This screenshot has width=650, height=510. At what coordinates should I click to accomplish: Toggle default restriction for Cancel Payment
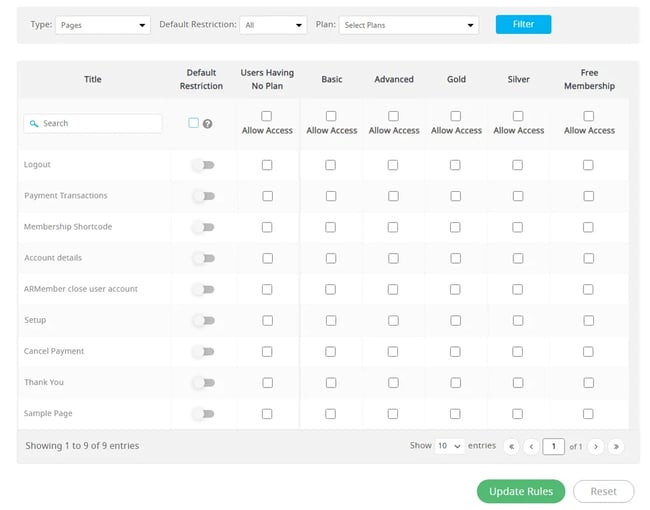point(204,352)
